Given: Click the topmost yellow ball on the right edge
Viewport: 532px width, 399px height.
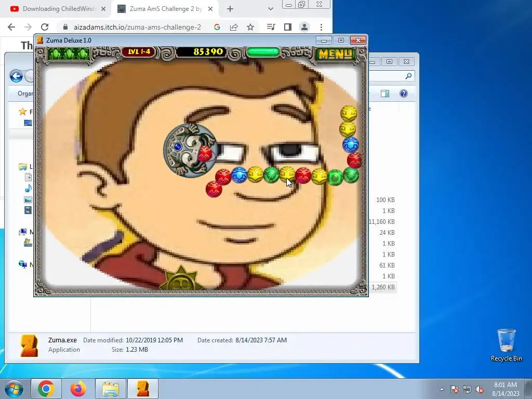Looking at the screenshot, I should (349, 113).
